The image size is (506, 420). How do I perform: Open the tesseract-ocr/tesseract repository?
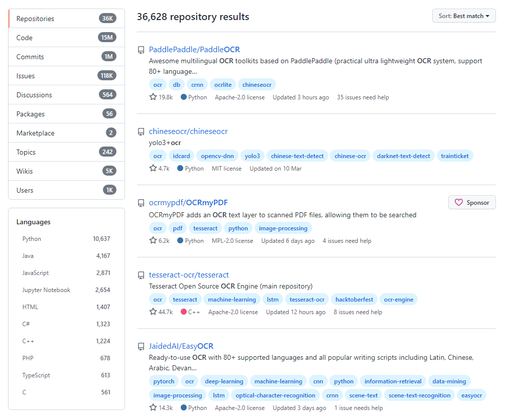(x=189, y=275)
